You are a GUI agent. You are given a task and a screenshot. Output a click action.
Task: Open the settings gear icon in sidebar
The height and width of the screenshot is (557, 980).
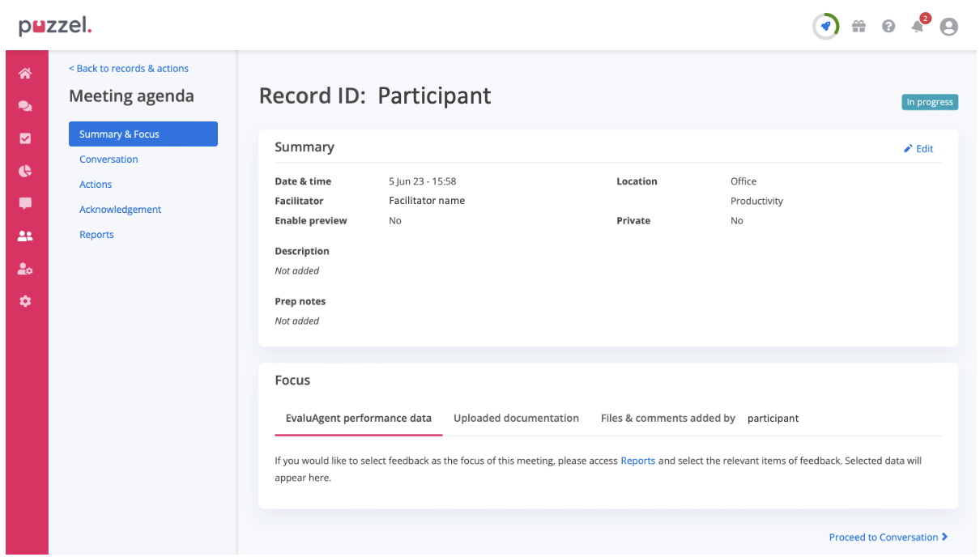(x=25, y=301)
